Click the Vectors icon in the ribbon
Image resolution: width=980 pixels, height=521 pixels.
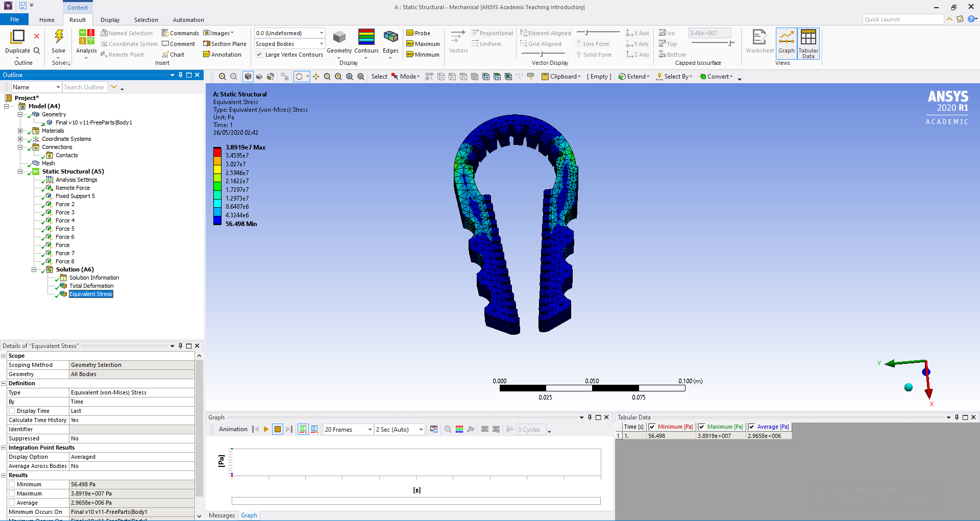[458, 37]
